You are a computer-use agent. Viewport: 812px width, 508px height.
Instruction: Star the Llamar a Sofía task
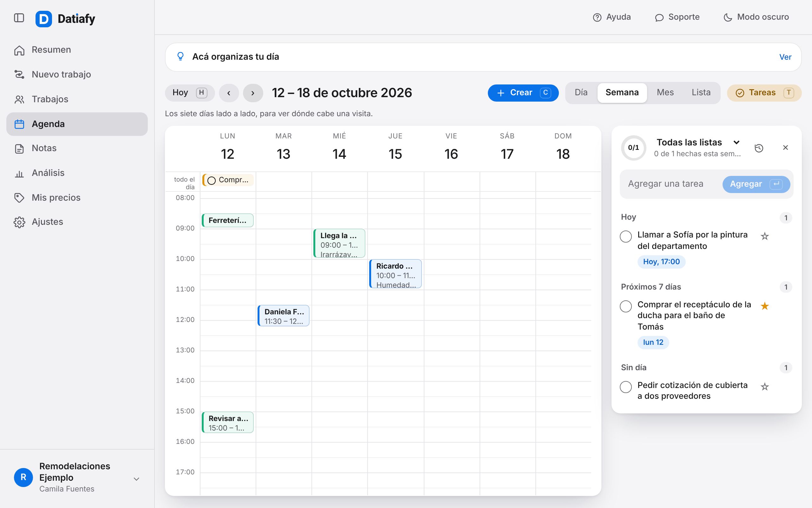point(765,236)
